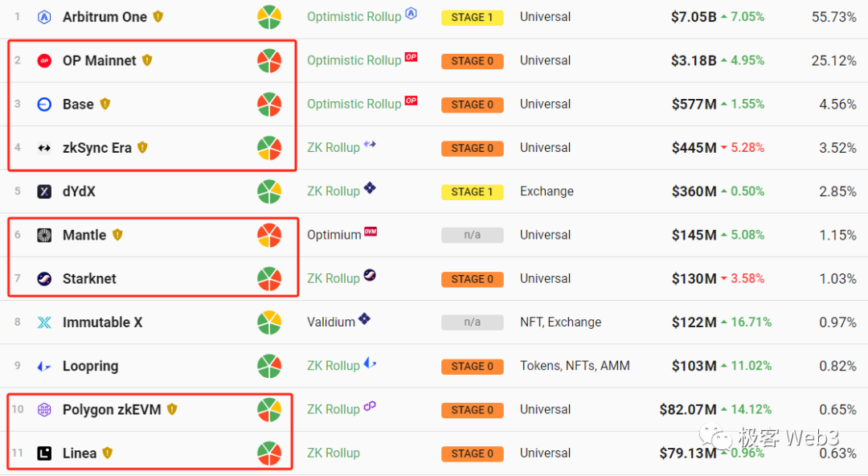The height and width of the screenshot is (476, 868).
Task: Click the Loopring logo icon
Action: tap(45, 366)
